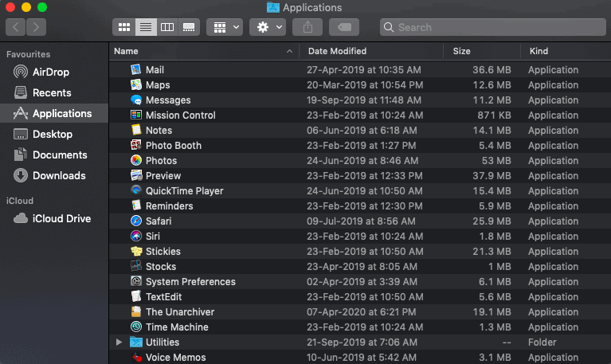Select the Siri app icon

click(136, 237)
